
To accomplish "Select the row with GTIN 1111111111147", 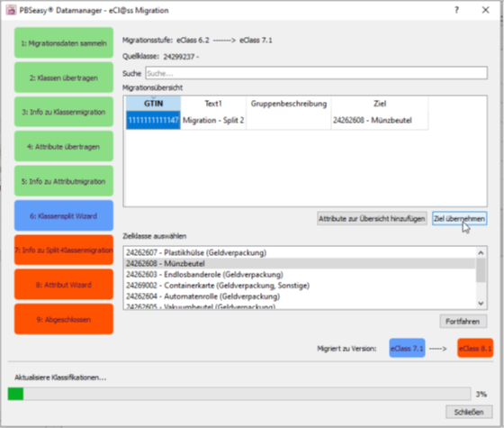I will click(277, 121).
